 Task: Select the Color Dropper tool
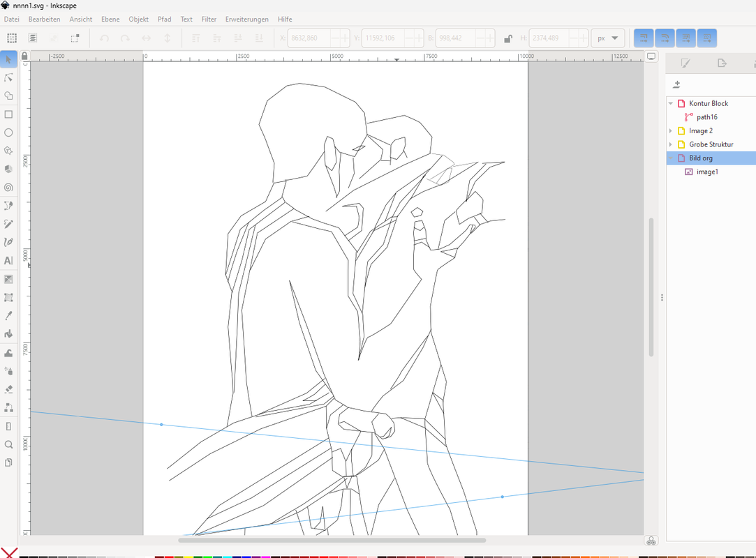point(8,316)
